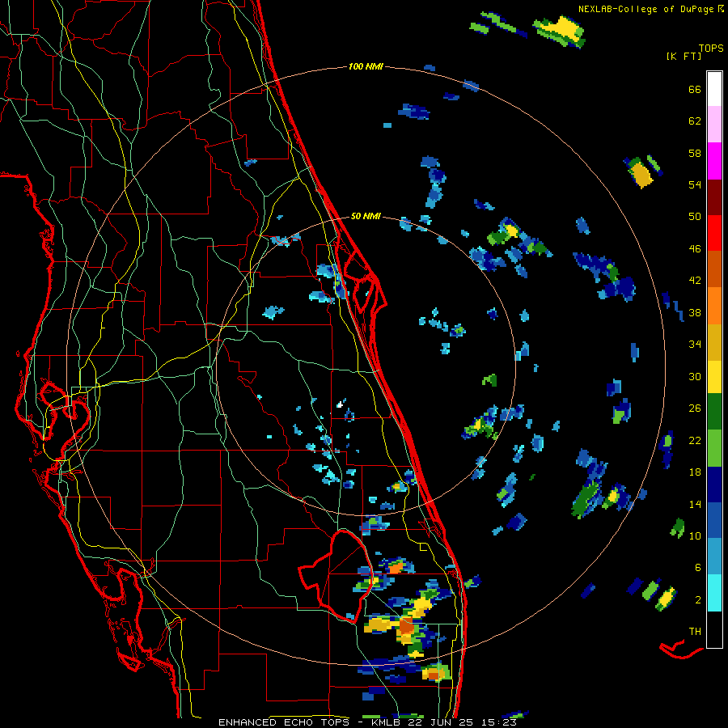The image size is (728, 728).
Task: Click the 26 legend value
Action: (695, 408)
